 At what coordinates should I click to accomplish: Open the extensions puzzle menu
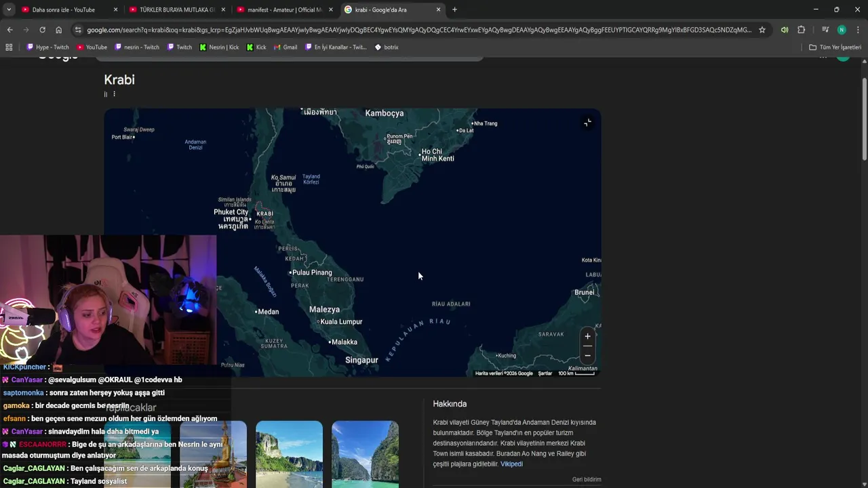[x=801, y=30]
